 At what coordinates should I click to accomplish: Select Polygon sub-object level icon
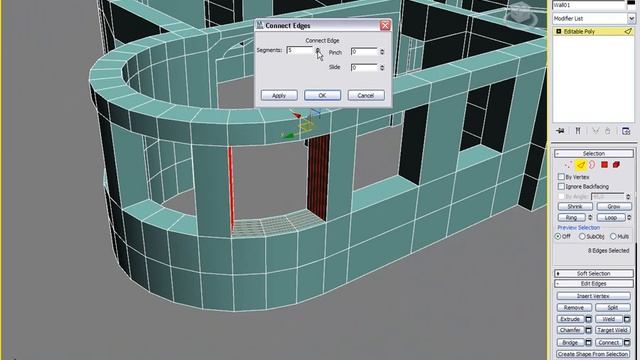click(604, 164)
